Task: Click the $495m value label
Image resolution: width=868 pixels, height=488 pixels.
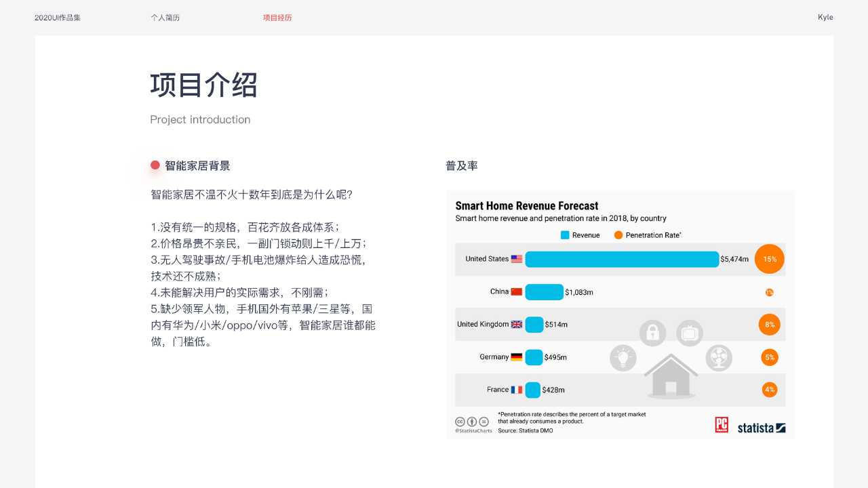Action: [x=555, y=357]
